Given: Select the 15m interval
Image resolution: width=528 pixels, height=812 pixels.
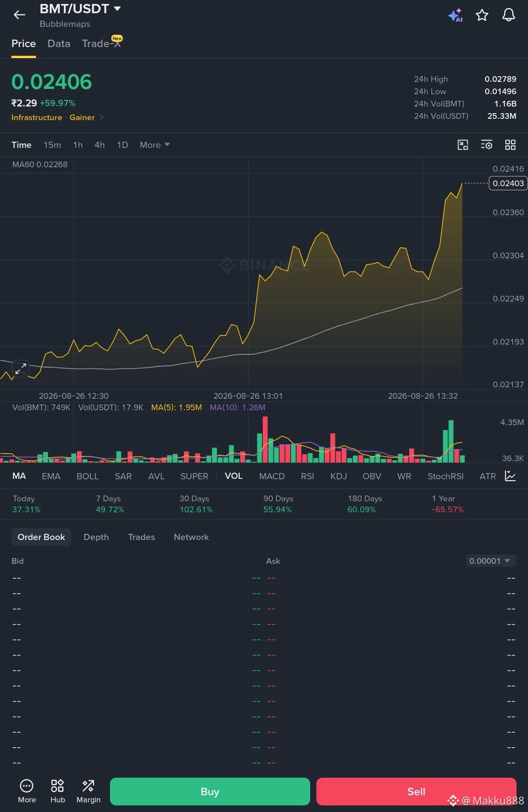Looking at the screenshot, I should point(52,145).
